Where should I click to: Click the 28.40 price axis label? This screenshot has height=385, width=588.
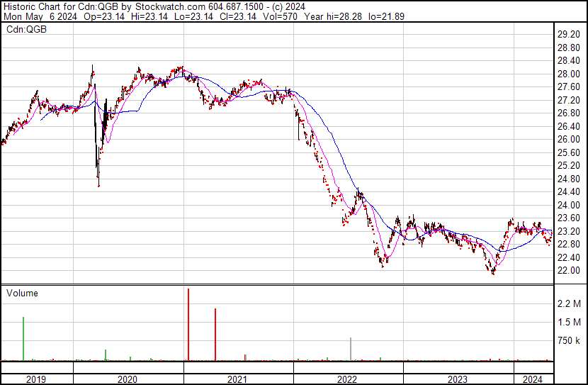click(568, 61)
